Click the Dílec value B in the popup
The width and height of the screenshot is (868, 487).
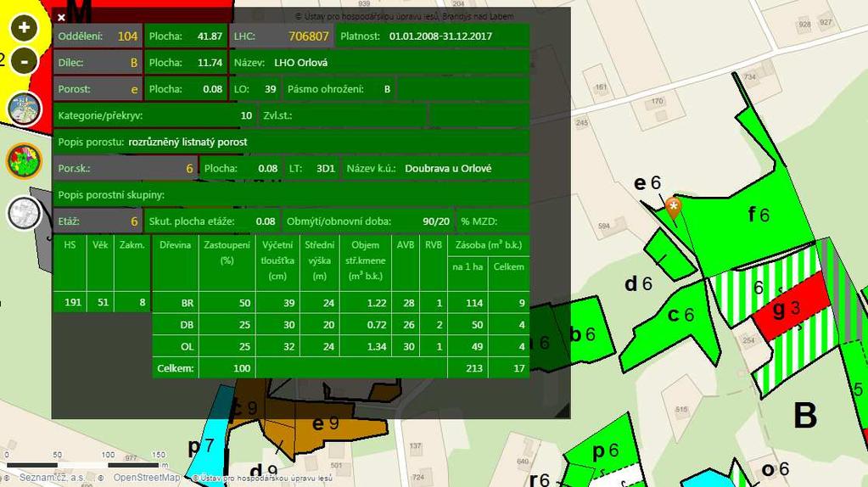[x=133, y=63]
